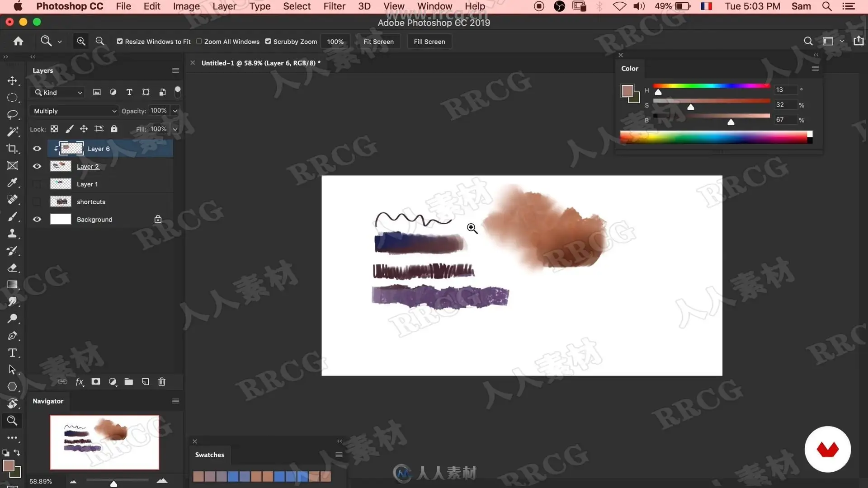
Task: Uncheck Scrubby Zoom option
Action: click(x=268, y=41)
